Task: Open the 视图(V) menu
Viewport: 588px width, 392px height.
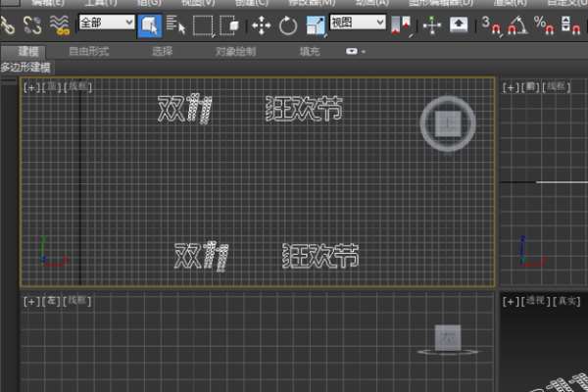Action: point(198,3)
